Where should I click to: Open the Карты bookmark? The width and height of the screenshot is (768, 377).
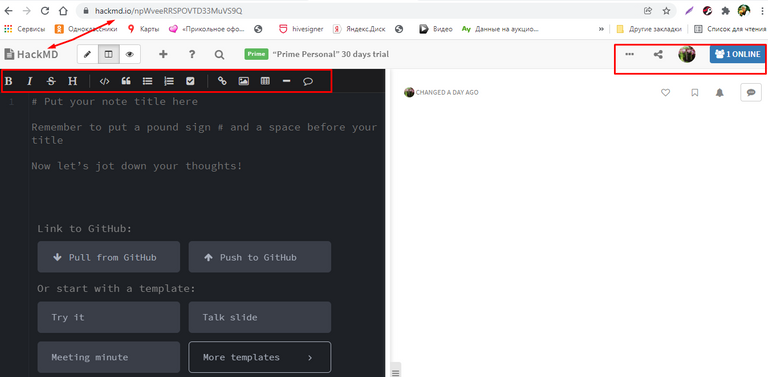coord(144,29)
